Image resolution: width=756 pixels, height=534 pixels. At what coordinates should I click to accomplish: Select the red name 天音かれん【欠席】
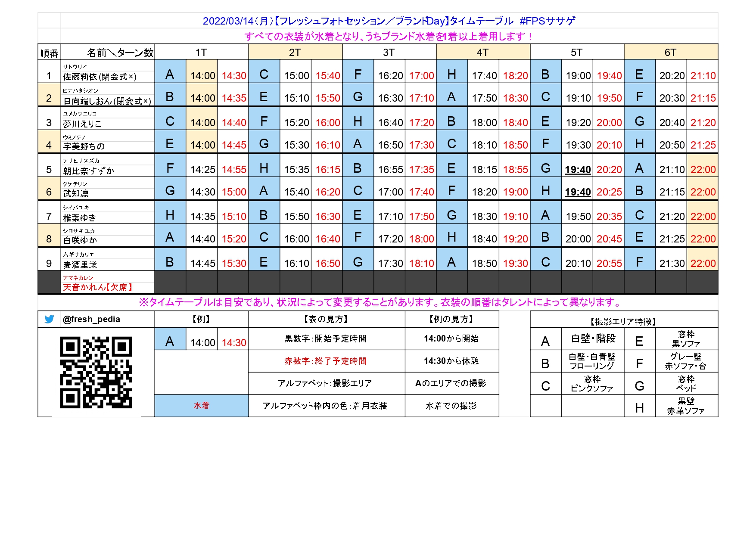click(x=98, y=287)
